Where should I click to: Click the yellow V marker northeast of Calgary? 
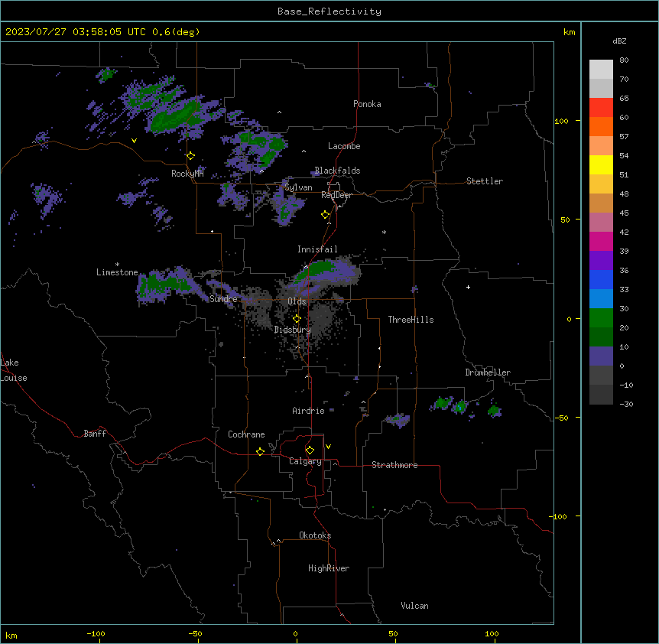click(x=328, y=447)
